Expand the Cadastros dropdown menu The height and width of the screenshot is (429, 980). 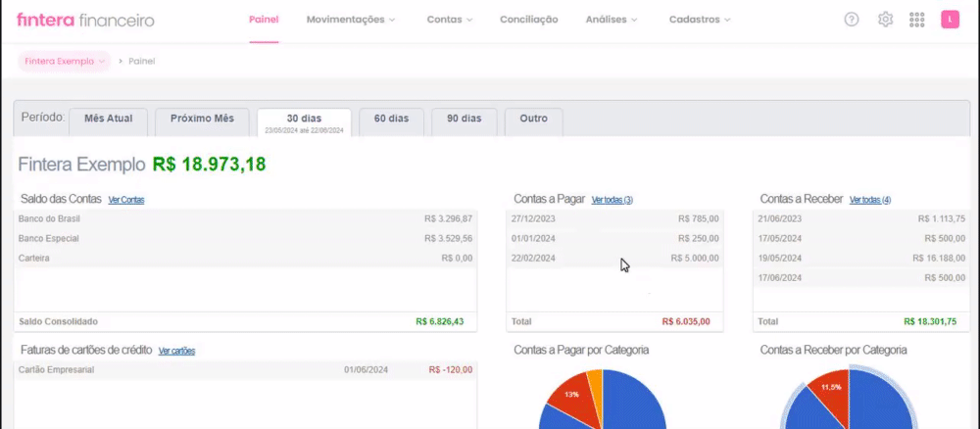tap(700, 20)
